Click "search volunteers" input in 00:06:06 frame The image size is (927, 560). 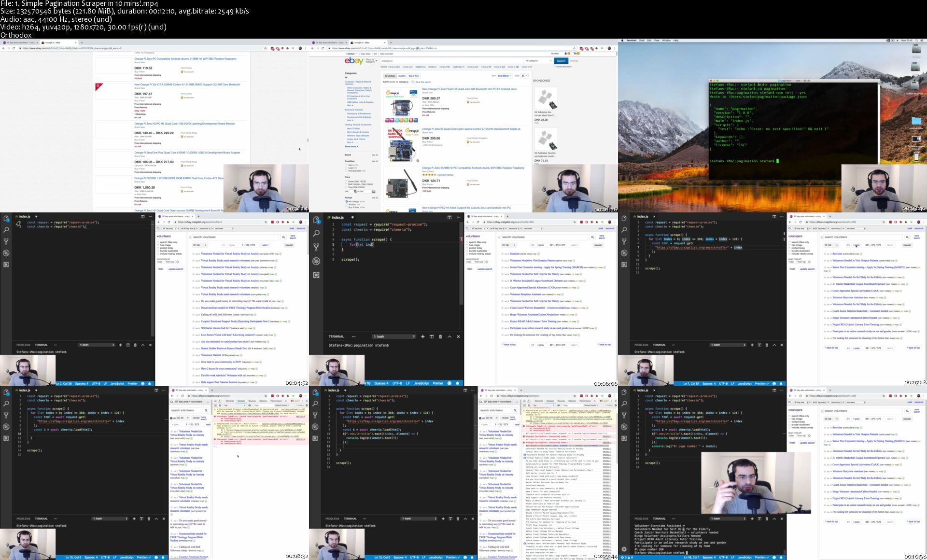pyautogui.click(x=545, y=237)
